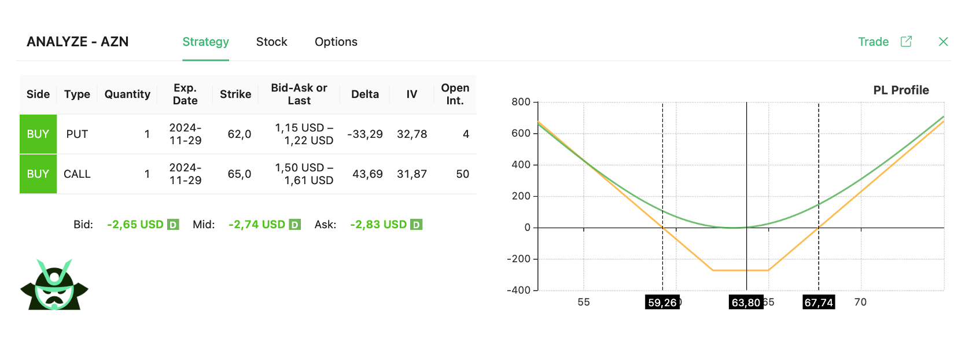Click the D badge next to Ask price
This screenshot has height=345, width=980.
[x=416, y=225]
